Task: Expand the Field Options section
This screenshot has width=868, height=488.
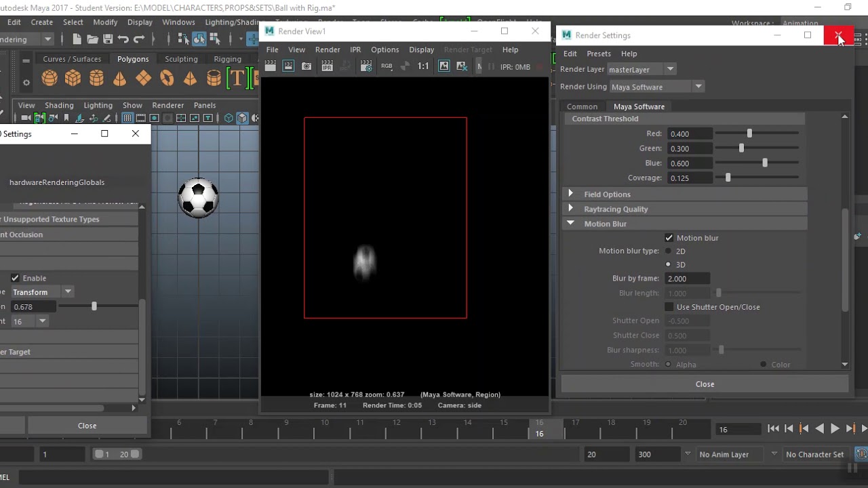Action: (570, 194)
